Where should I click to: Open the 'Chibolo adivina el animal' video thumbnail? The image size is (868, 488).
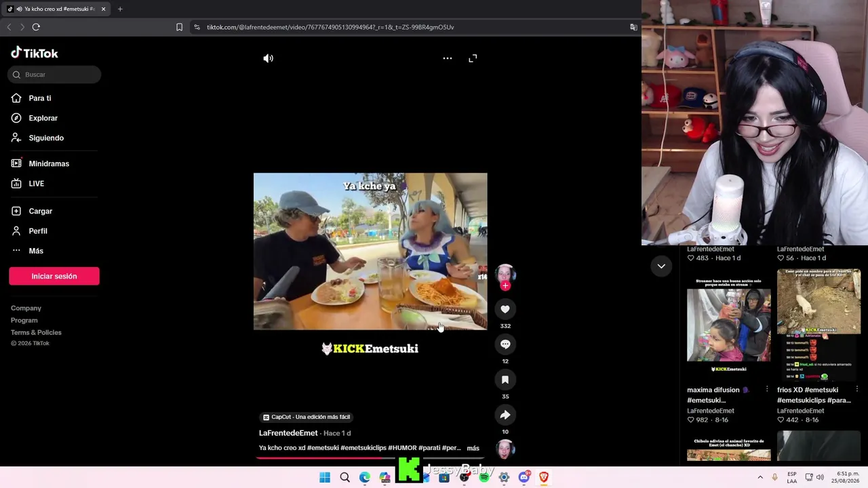coord(729,445)
